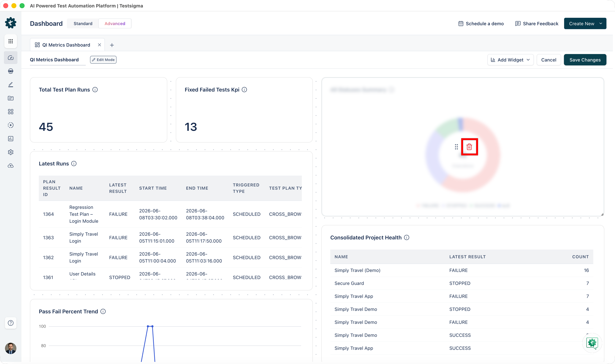Click Simply Travel App row with FAILURE

coord(462,296)
